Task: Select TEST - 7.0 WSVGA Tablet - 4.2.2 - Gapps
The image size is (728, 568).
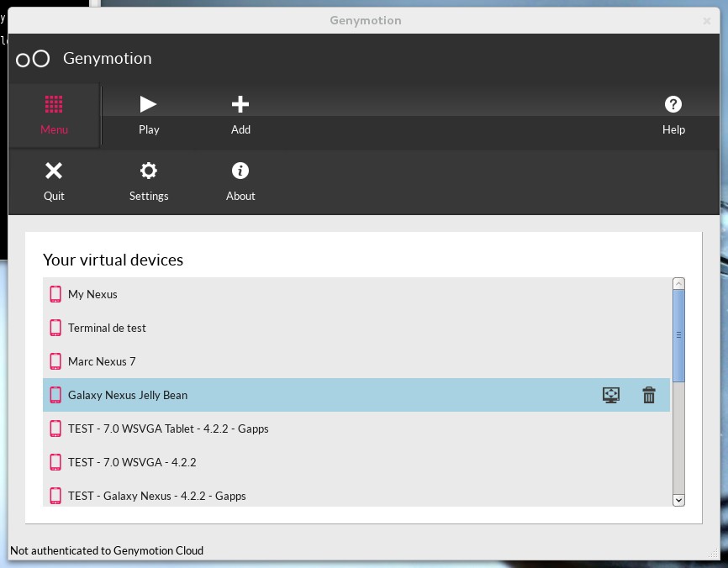Action: (x=356, y=429)
